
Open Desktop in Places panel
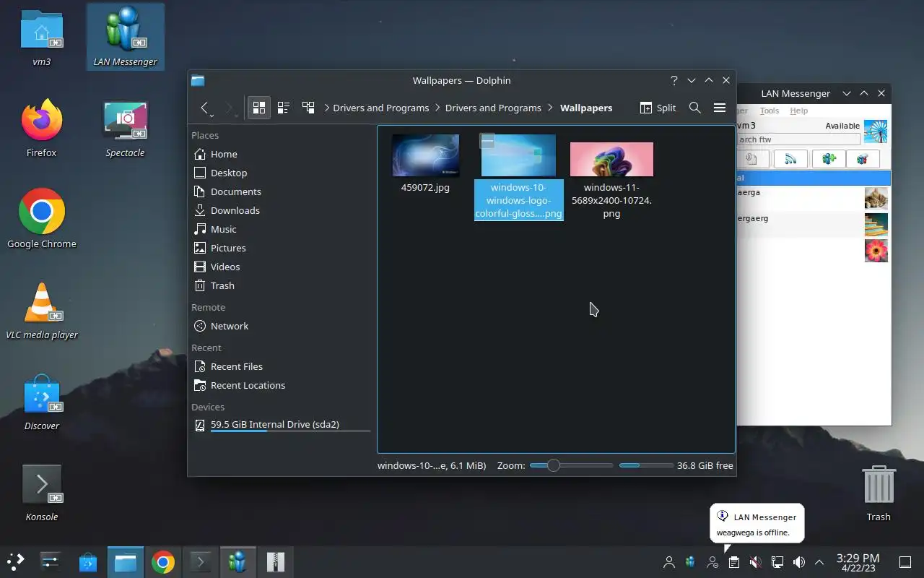(x=282, y=173)
